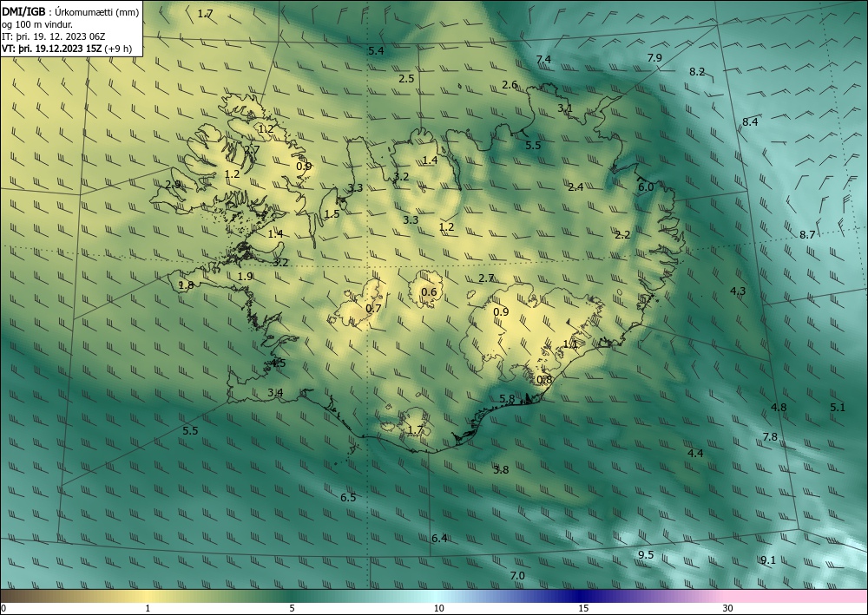Select the value 7.4 on the map

pos(543,59)
